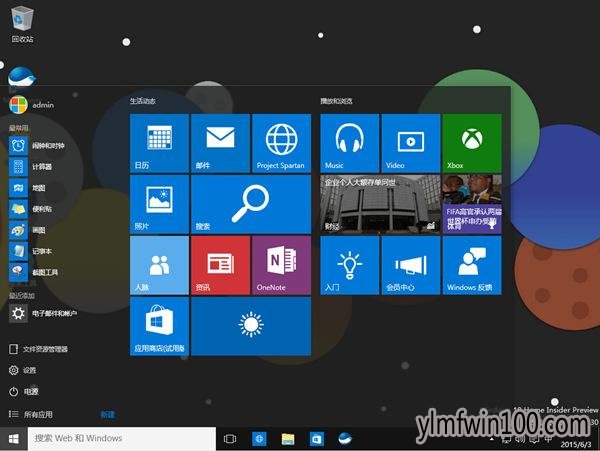
Task: Launch the Paint app from the list
Action: (28, 230)
